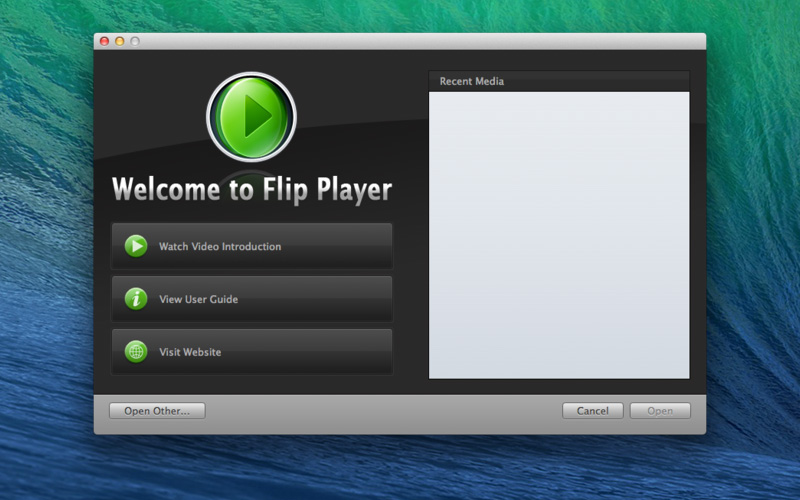The width and height of the screenshot is (800, 500).
Task: Click the green info icon for User Guide
Action: click(x=136, y=299)
